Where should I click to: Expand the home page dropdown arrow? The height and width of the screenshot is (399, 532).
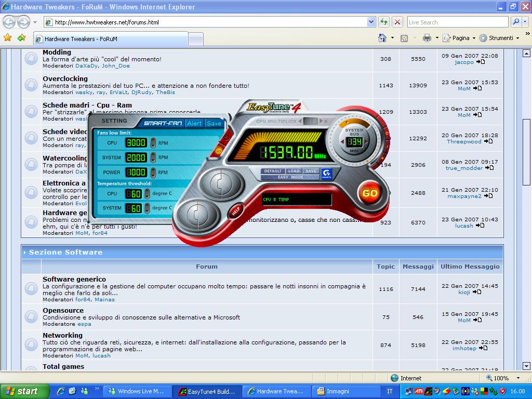click(x=393, y=38)
